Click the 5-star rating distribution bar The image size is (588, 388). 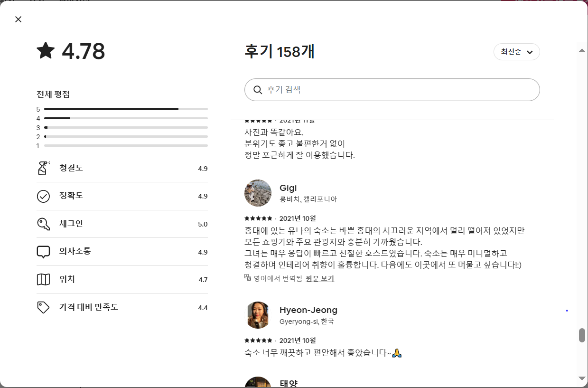(126, 109)
